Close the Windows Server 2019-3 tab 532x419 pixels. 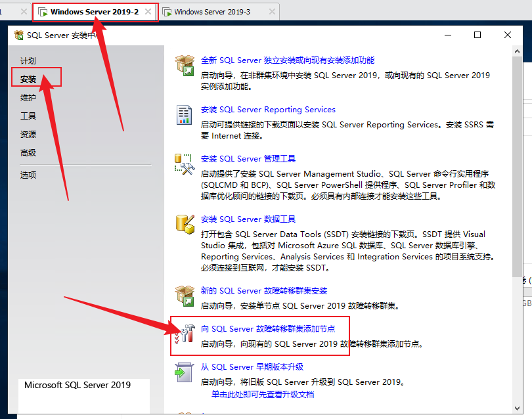point(272,12)
